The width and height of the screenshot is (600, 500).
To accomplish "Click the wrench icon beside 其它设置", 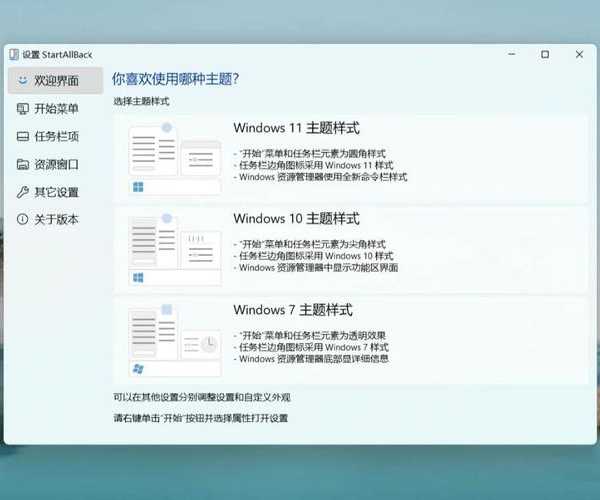I will pos(23,192).
